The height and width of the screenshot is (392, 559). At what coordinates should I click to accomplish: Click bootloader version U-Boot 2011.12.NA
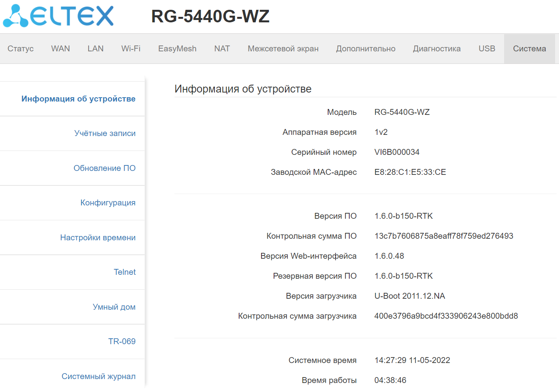coord(410,296)
